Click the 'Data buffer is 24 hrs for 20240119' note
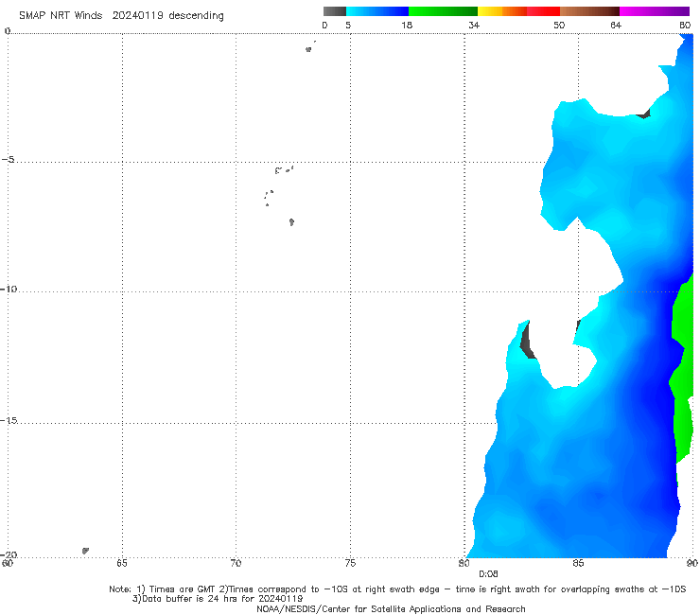This screenshot has height=615, width=700. (x=218, y=599)
